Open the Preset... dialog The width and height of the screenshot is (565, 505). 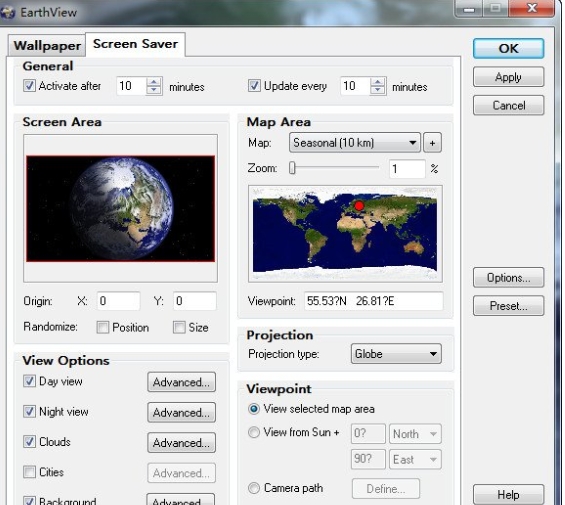point(508,306)
